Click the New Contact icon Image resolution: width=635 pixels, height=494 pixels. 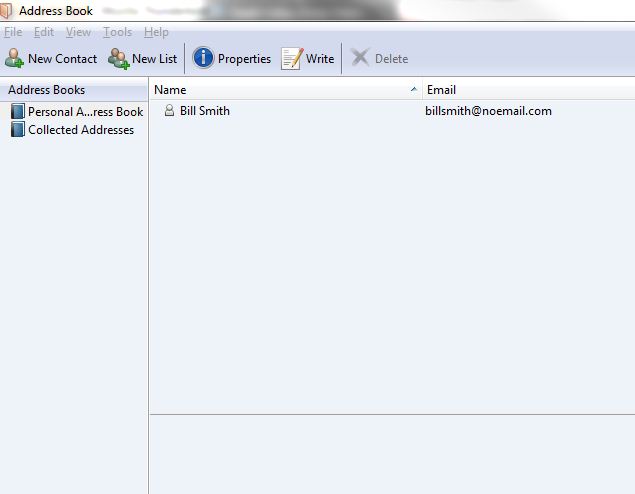[x=14, y=58]
